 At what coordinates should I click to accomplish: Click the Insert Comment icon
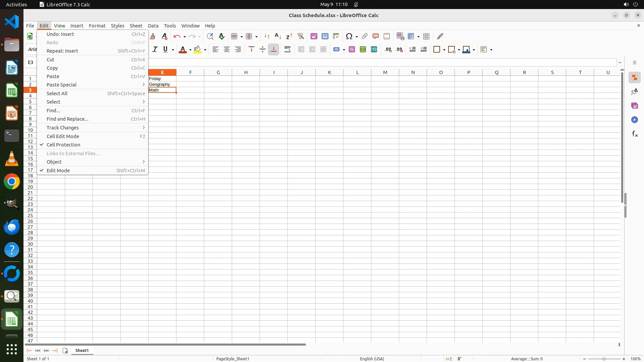(376, 36)
